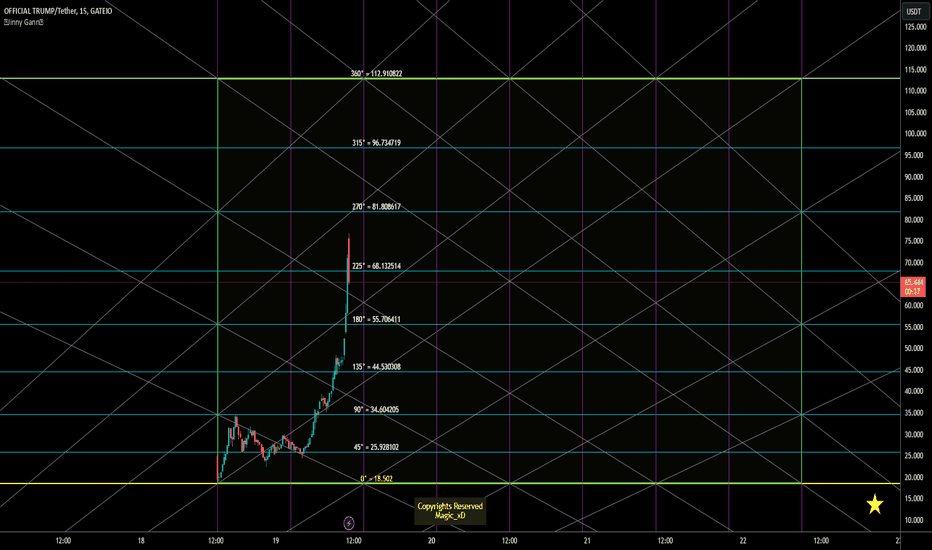Screen dimensions: 932x550
Task: Open the USDT currency selector
Action: coord(914,11)
